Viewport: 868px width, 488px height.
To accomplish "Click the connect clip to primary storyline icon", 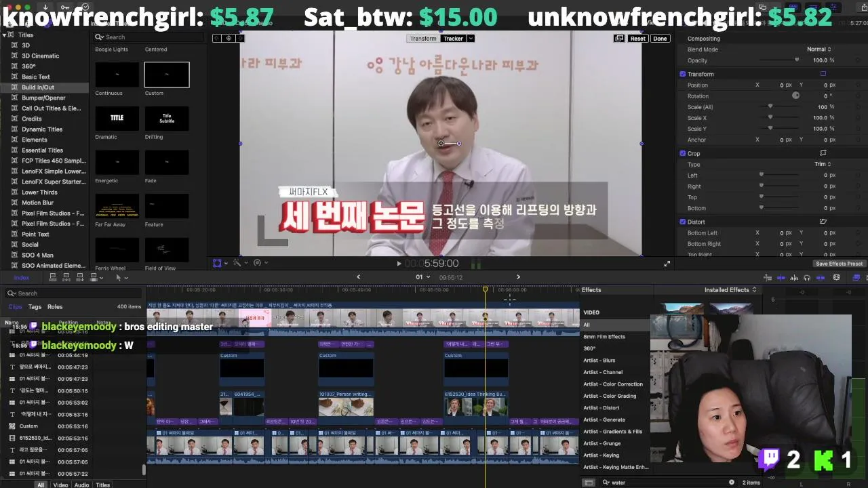I will (x=54, y=277).
